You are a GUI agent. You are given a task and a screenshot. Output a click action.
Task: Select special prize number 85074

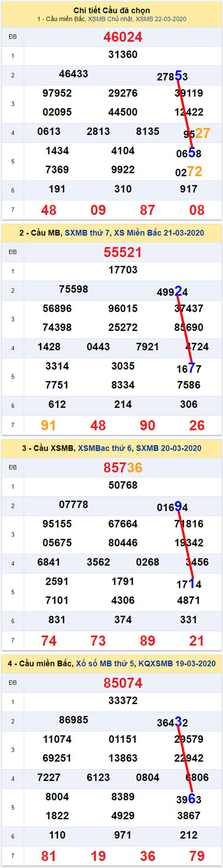[123, 683]
